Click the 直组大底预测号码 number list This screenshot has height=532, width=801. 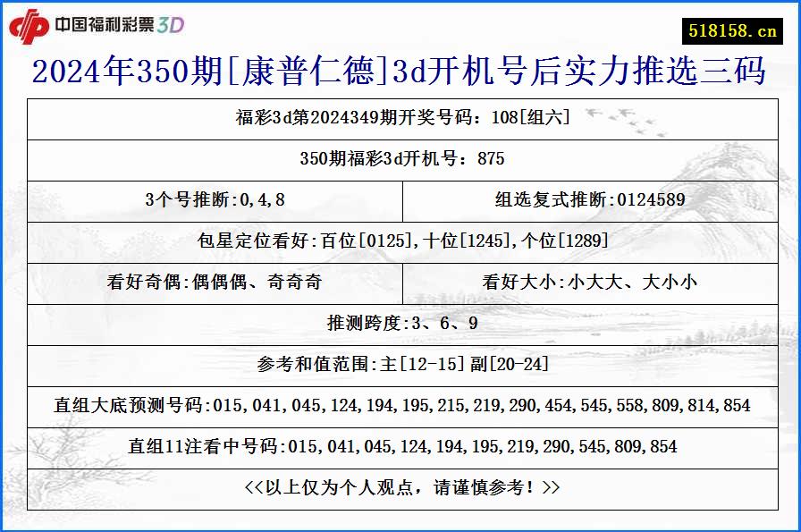pos(400,406)
